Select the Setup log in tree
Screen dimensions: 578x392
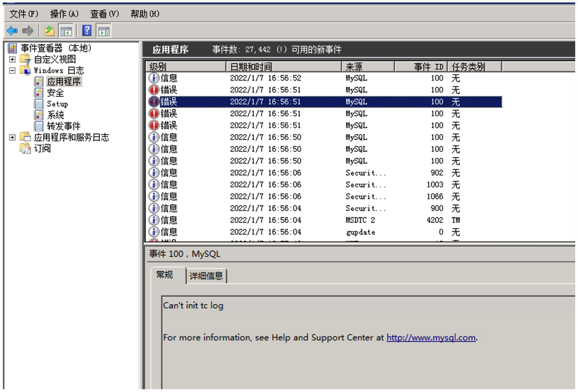pos(57,104)
